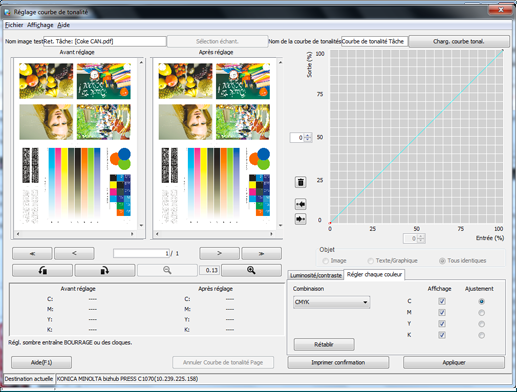The image size is (517, 392).
Task: Click the move point left arrow icon
Action: 300,204
